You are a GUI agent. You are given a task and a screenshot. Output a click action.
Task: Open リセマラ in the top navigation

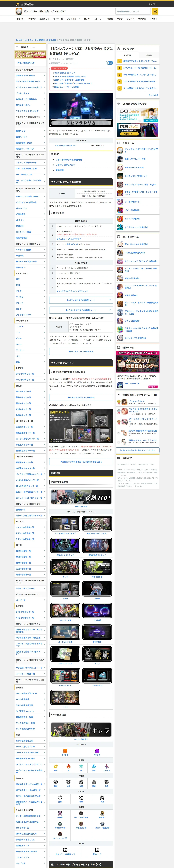tap(32, 19)
